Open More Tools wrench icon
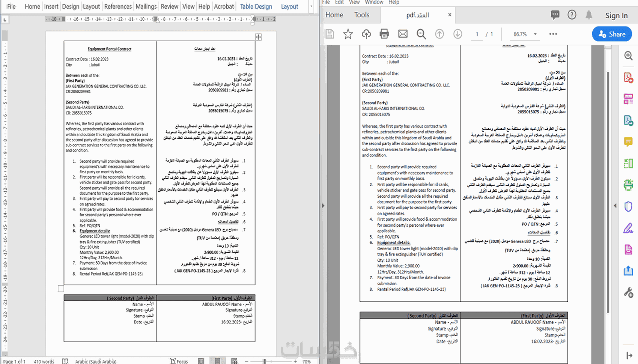 coord(628,292)
